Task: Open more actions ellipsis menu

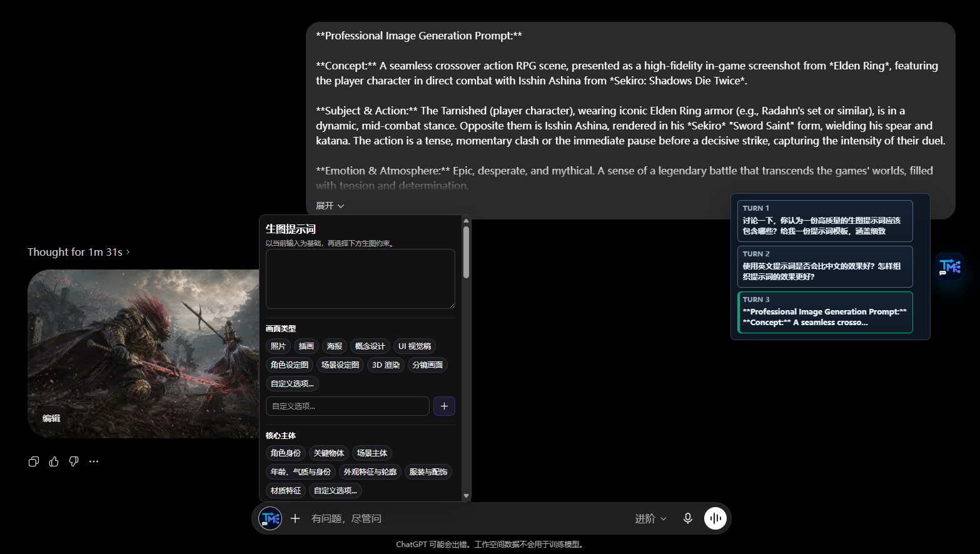Action: [x=94, y=461]
